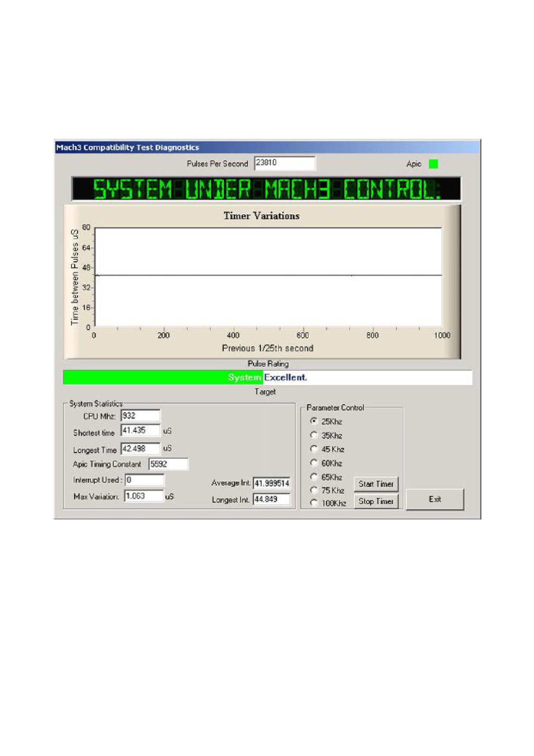Click the 'Time between Pulses uS' axis label
The image size is (534, 756).
point(75,277)
